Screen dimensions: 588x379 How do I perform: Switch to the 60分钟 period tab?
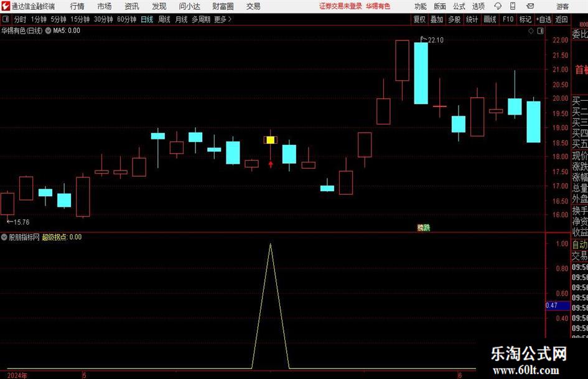[x=126, y=19]
